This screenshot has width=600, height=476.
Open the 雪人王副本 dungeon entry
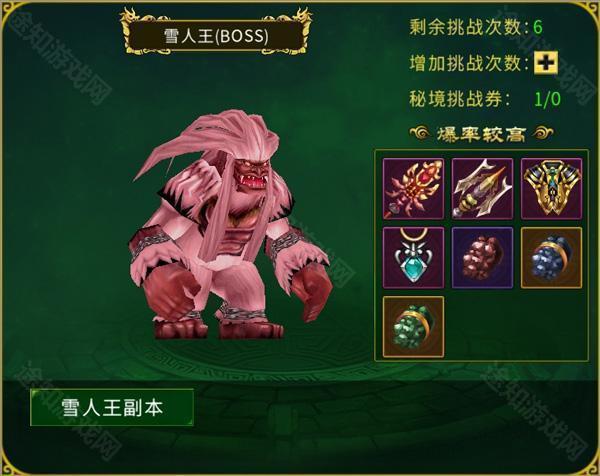tap(112, 408)
